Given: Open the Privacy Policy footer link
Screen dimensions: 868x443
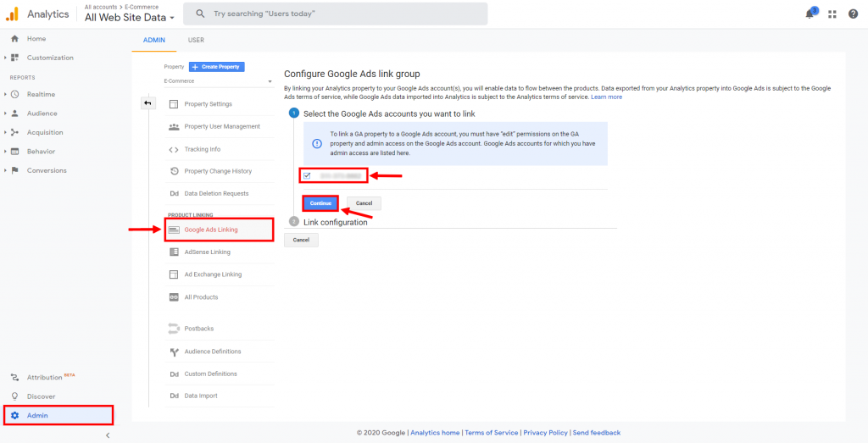Looking at the screenshot, I should click(545, 433).
